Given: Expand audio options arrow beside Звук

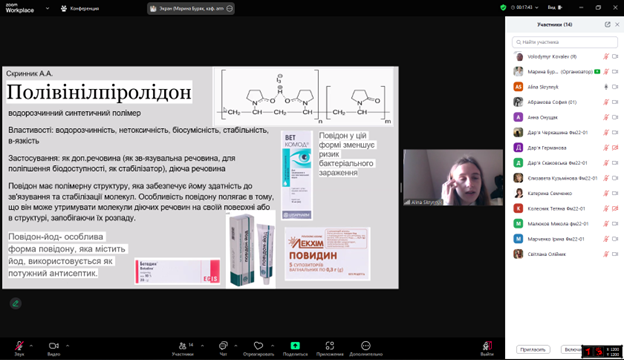Looking at the screenshot, I should pyautogui.click(x=31, y=346).
